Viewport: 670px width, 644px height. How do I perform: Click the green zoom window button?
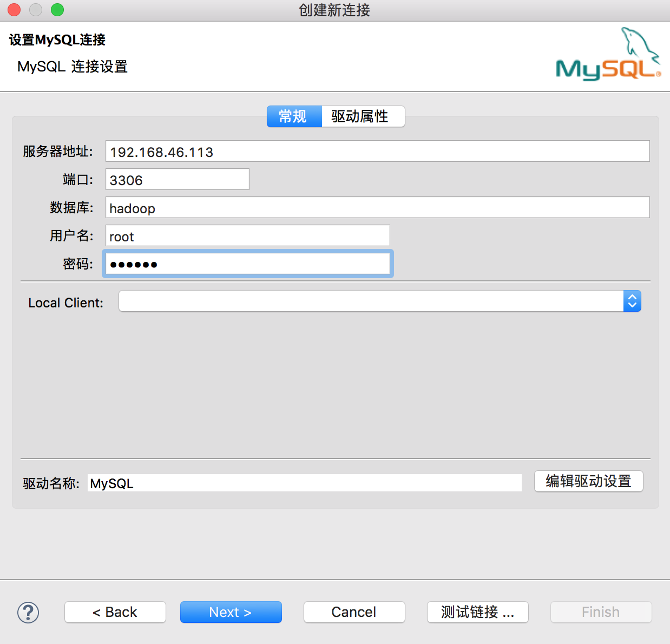click(57, 10)
